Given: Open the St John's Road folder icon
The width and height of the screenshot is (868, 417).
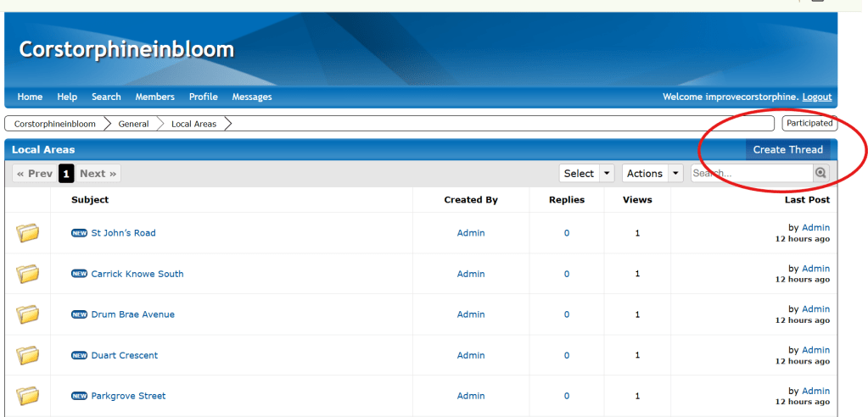Looking at the screenshot, I should tap(28, 233).
